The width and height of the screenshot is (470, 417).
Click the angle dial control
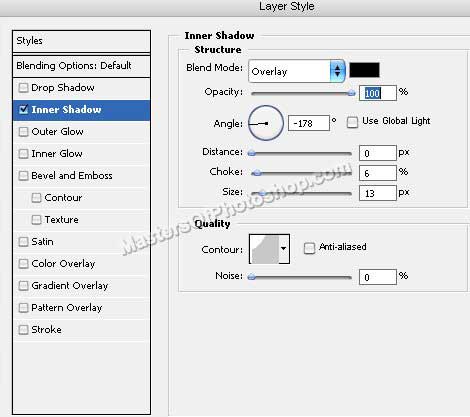click(x=266, y=123)
